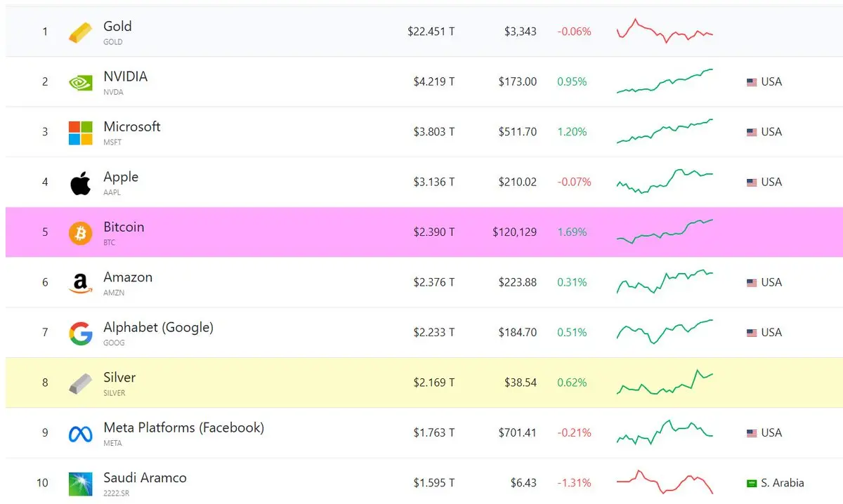
Task: Click the 2222.SR ticker symbol
Action: point(117,493)
